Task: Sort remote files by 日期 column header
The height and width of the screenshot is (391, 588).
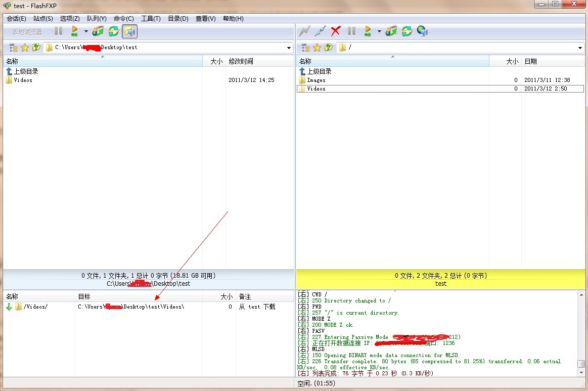Action: [x=552, y=61]
